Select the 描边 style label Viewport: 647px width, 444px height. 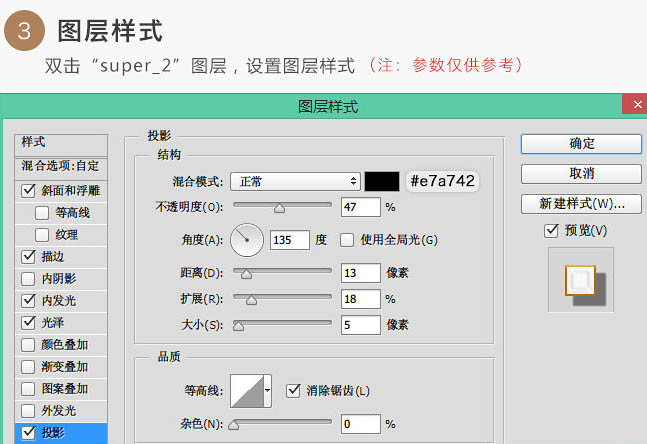click(x=53, y=257)
